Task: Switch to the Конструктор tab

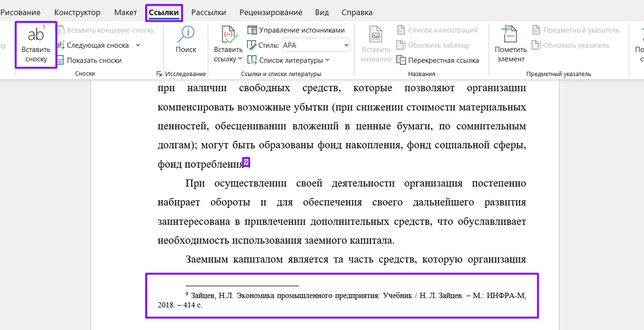Action: tap(77, 12)
